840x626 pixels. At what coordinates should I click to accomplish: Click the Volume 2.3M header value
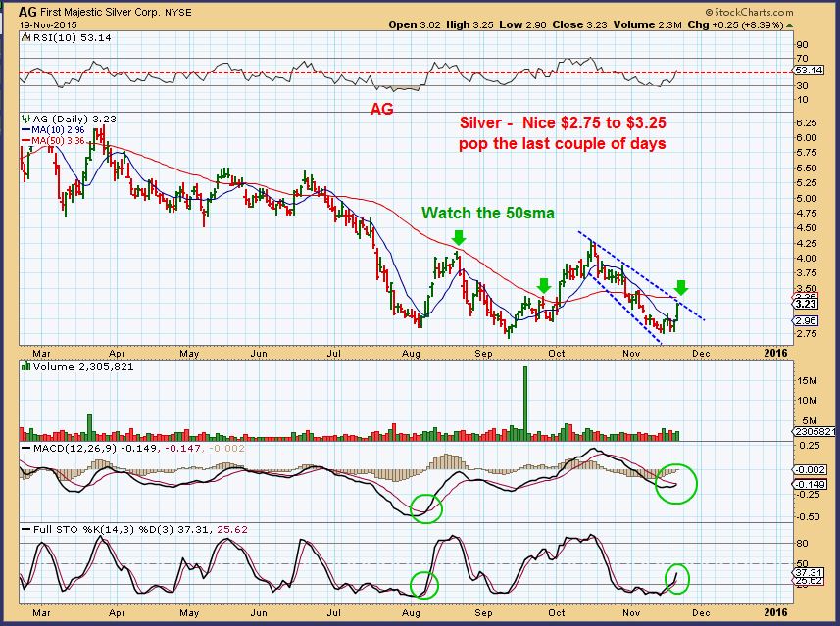[648, 25]
